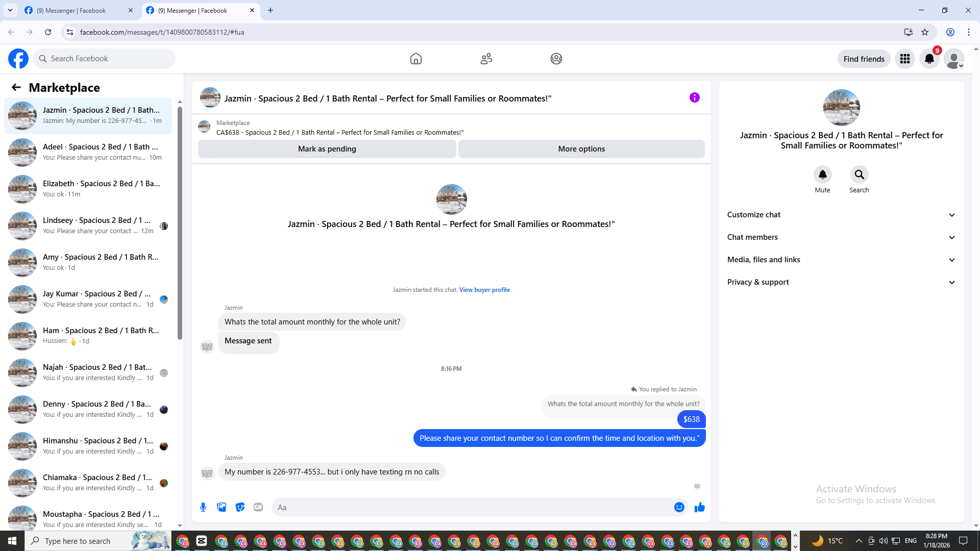Mute this conversation
This screenshot has height=551, width=980.
tap(822, 175)
